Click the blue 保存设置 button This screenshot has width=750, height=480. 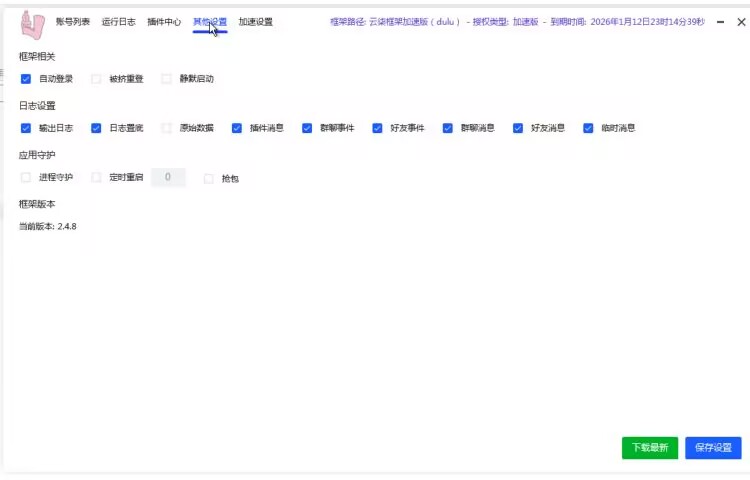tap(713, 448)
